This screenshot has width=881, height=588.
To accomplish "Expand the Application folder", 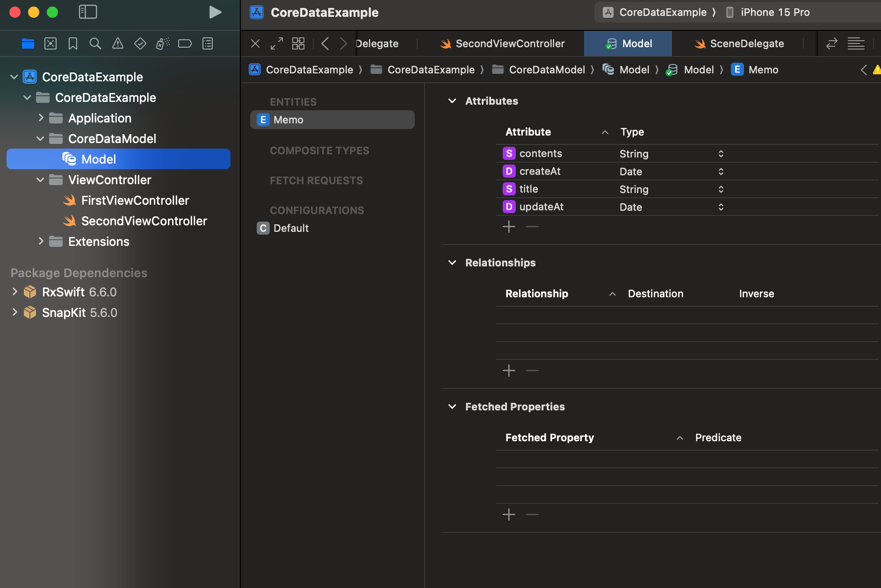I will point(41,118).
